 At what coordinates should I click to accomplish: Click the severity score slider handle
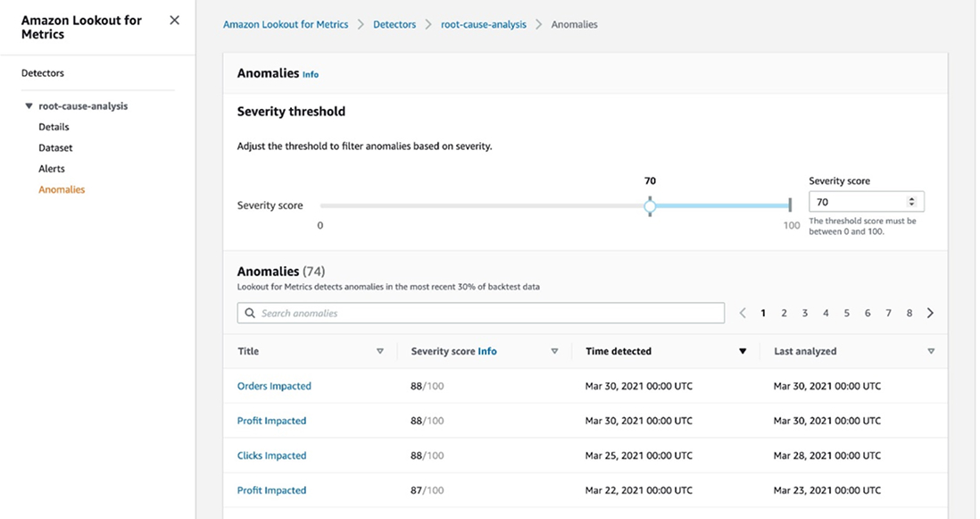tap(650, 205)
